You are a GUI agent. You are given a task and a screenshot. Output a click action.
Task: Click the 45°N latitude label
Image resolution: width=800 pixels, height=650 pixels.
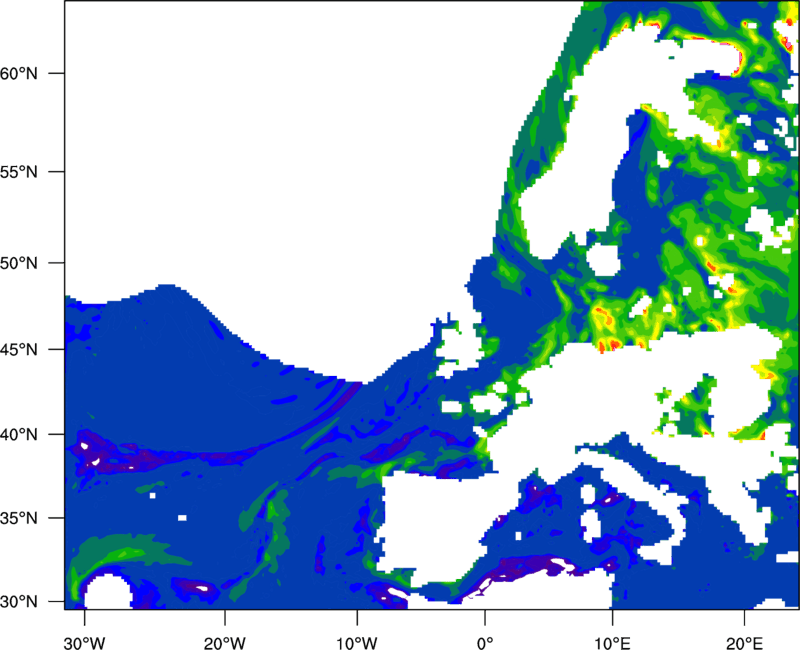pos(19,349)
